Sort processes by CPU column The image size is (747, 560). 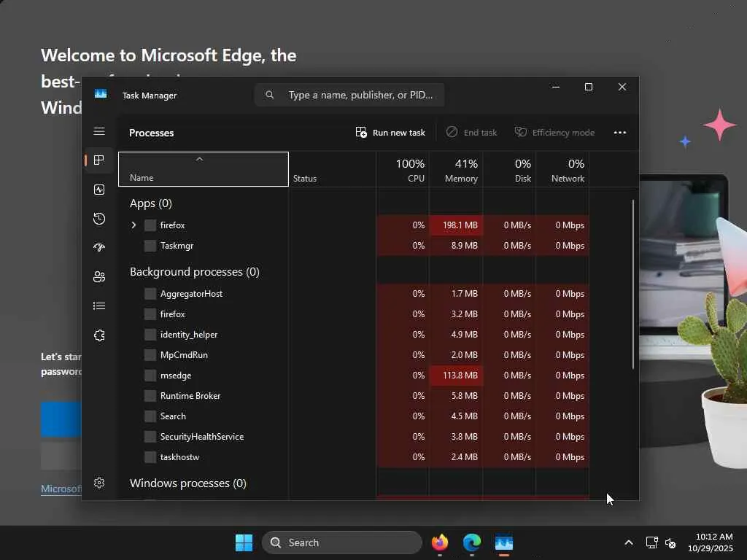point(403,169)
